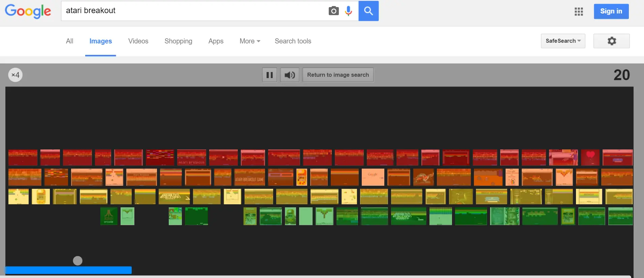Image resolution: width=644 pixels, height=278 pixels.
Task: Select the Images tab
Action: click(101, 41)
